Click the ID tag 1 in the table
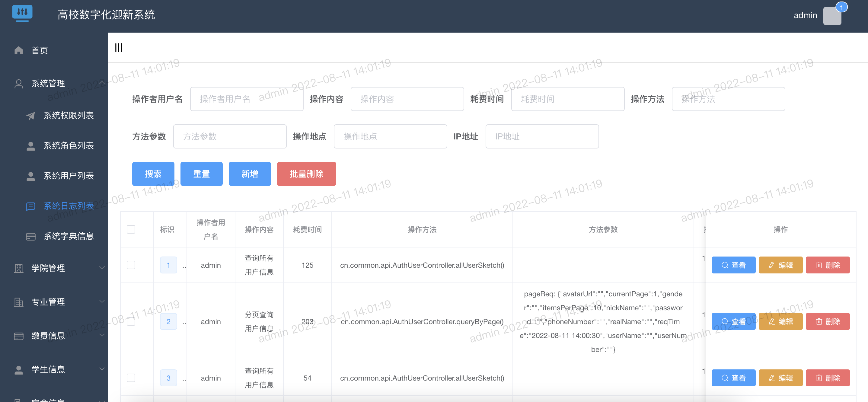The width and height of the screenshot is (868, 402). tap(168, 265)
